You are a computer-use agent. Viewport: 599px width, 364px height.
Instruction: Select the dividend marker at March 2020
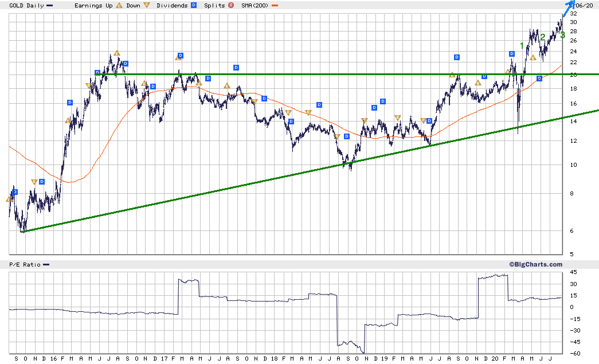pos(512,54)
